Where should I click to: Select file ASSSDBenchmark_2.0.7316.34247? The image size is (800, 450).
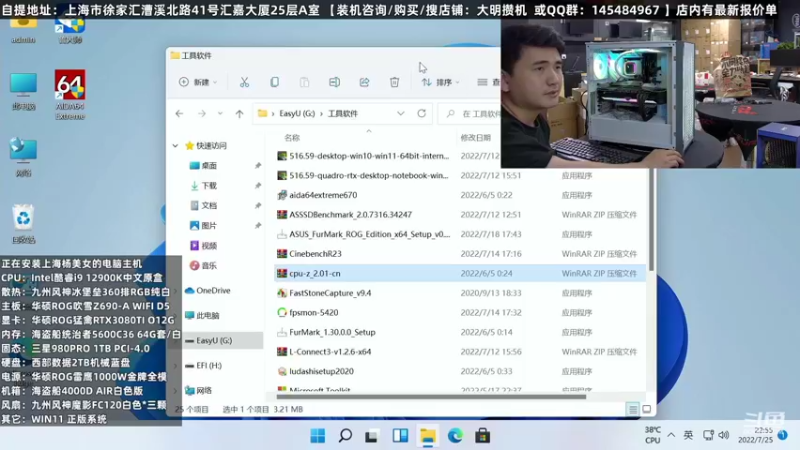click(351, 215)
